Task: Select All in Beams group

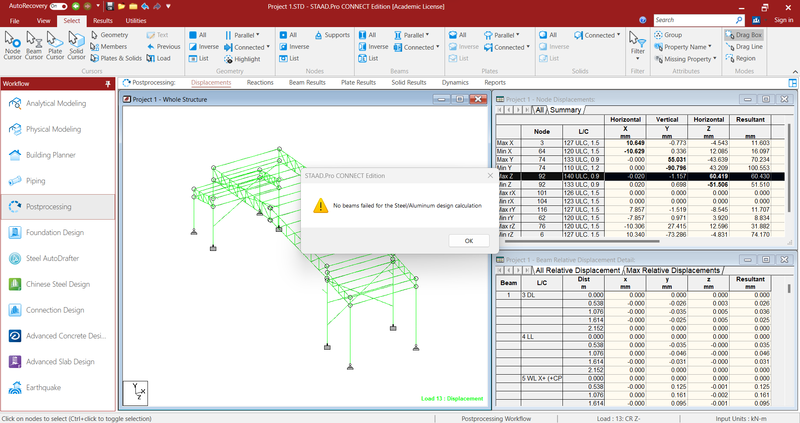Action: (x=367, y=35)
